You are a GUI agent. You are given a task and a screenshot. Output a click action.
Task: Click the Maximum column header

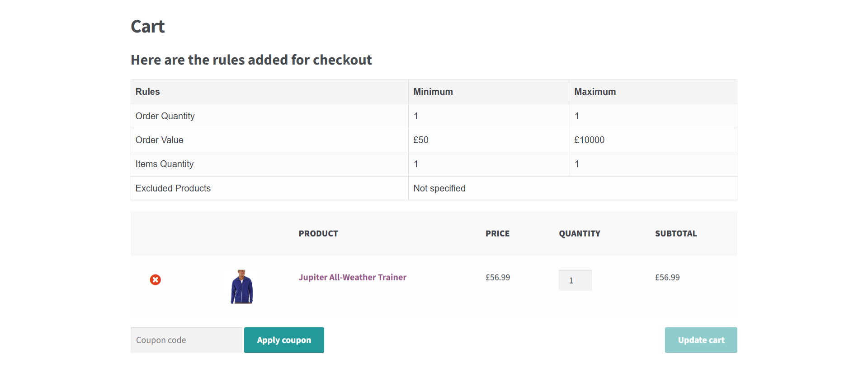[594, 92]
